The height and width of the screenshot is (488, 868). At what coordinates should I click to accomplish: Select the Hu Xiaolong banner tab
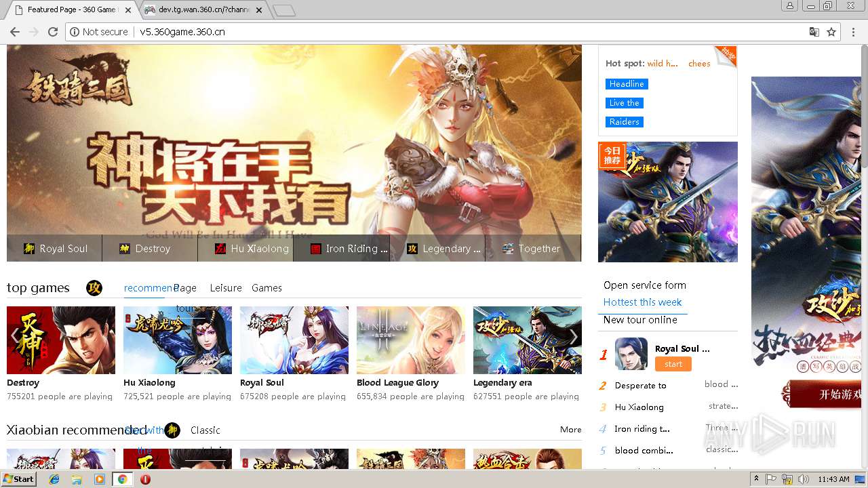click(x=245, y=248)
